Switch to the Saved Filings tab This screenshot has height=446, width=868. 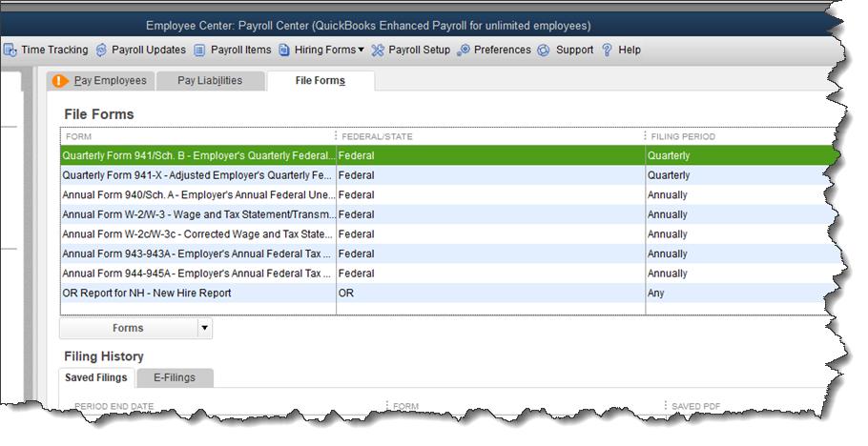96,377
